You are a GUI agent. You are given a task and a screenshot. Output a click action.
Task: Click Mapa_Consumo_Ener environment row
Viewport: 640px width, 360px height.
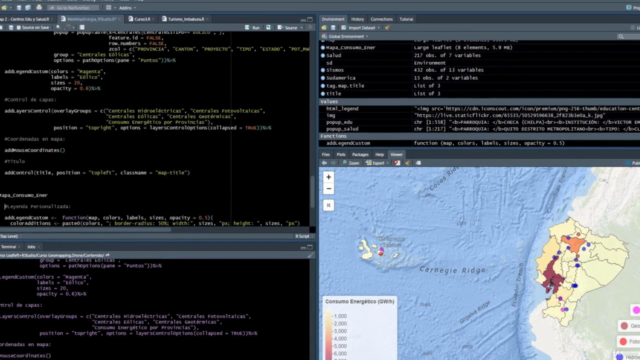[x=480, y=48]
